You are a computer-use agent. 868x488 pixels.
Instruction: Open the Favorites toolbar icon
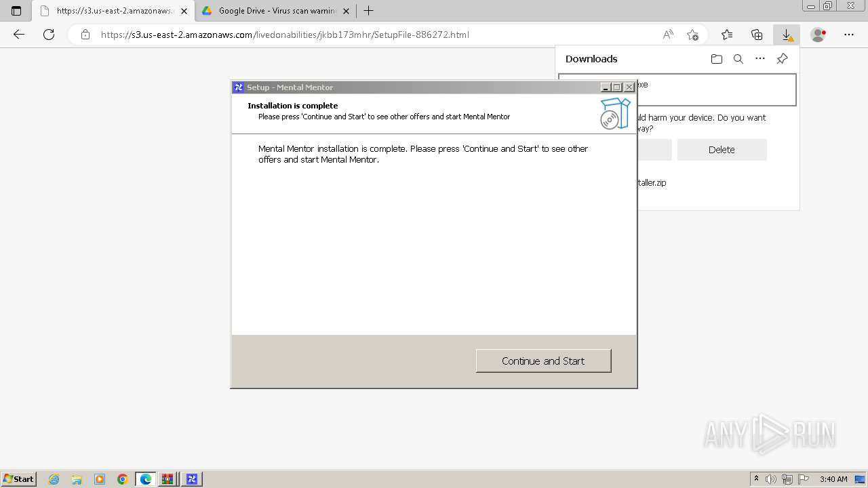pyautogui.click(x=727, y=35)
